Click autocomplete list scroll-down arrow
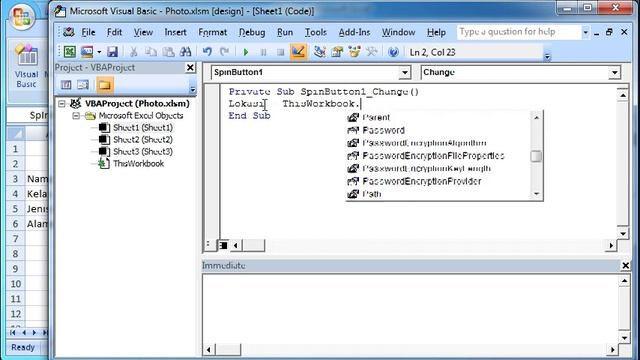The height and width of the screenshot is (360, 640). coord(536,194)
